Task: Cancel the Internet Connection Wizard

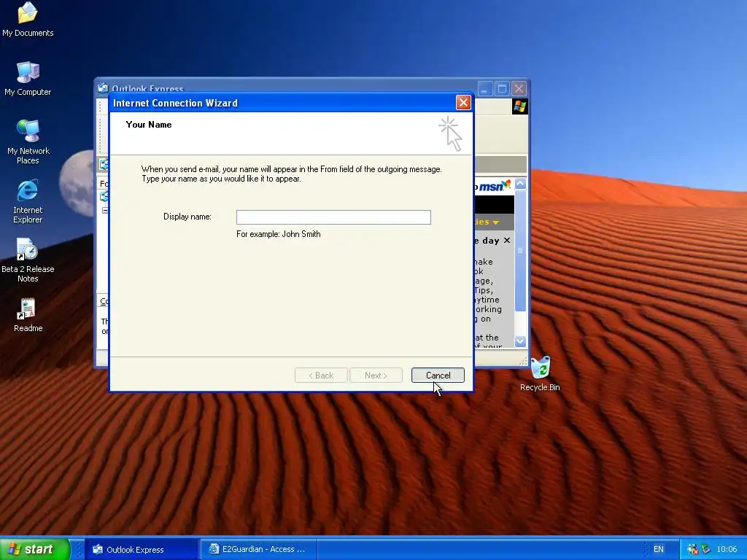Action: click(x=438, y=376)
